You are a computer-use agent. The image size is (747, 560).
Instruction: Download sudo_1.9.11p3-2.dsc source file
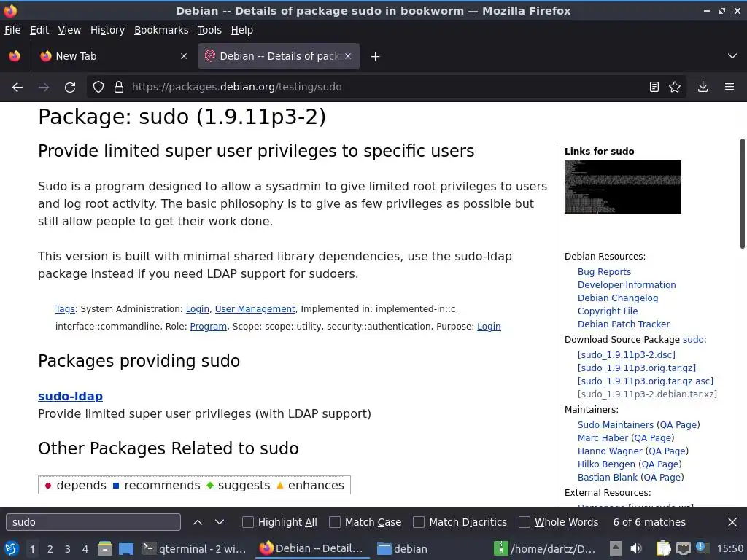tap(627, 355)
